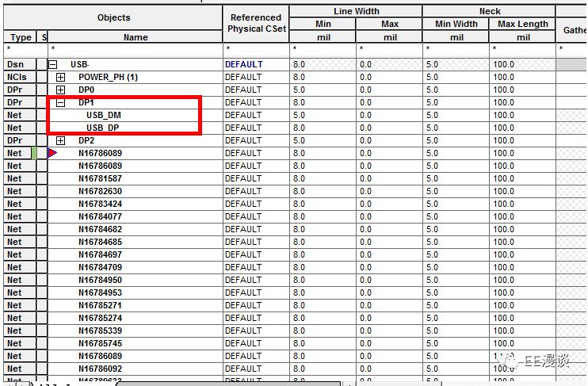Select net N16784682
Viewport: 588px width, 386px height.
[x=100, y=229]
